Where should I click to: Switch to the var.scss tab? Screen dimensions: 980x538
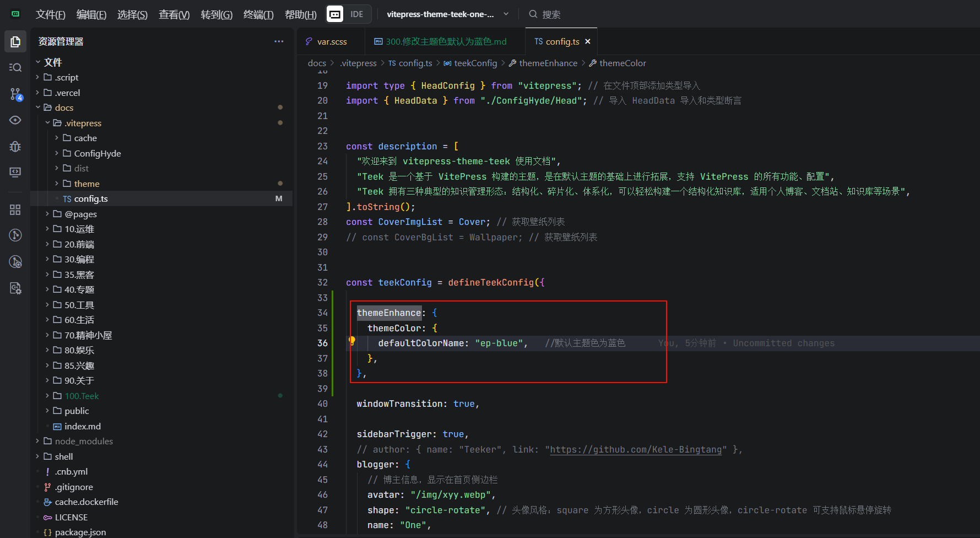pos(331,41)
